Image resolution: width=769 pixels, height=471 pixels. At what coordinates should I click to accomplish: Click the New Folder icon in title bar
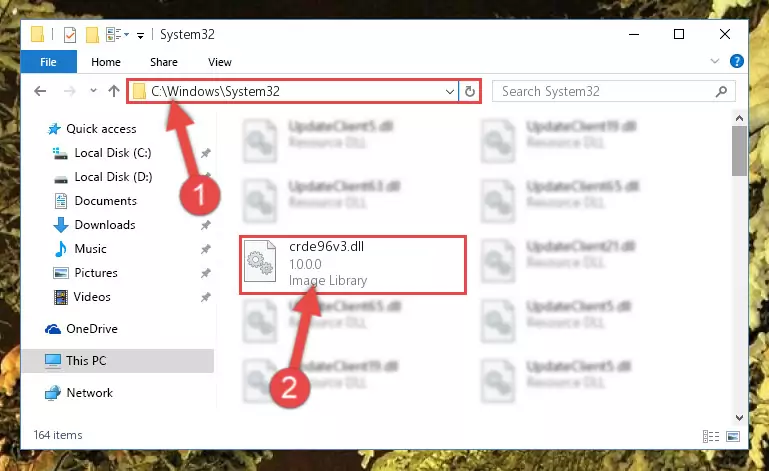click(92, 35)
